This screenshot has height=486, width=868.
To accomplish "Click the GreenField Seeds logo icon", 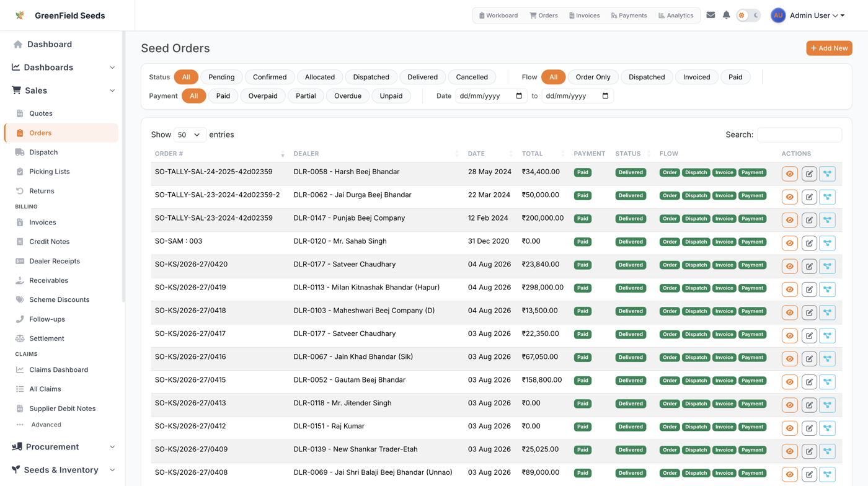I will click(20, 15).
